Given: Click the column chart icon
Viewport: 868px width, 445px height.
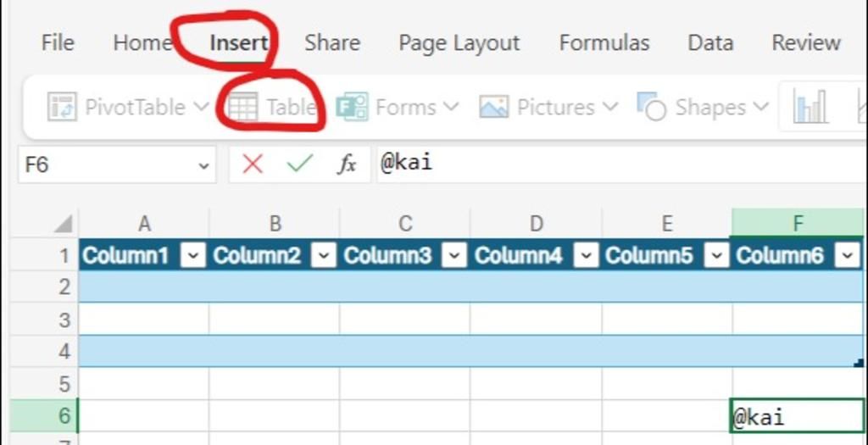Looking at the screenshot, I should (810, 107).
